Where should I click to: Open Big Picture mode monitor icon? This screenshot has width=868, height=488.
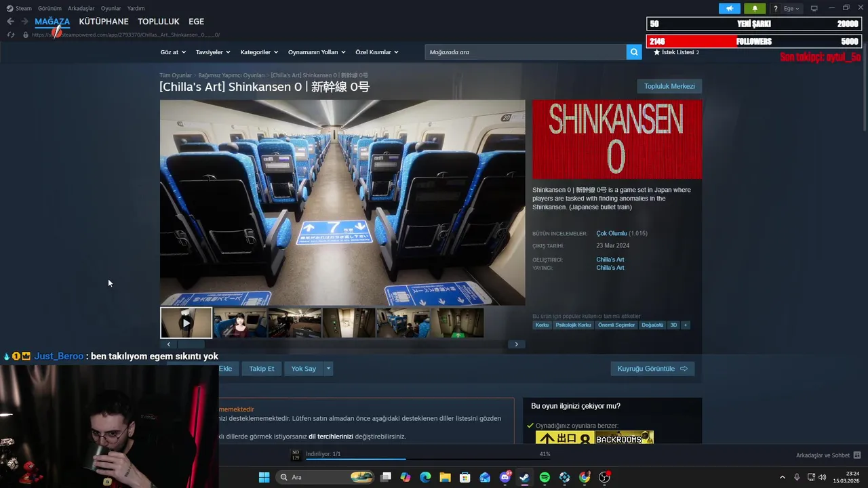[x=814, y=8]
